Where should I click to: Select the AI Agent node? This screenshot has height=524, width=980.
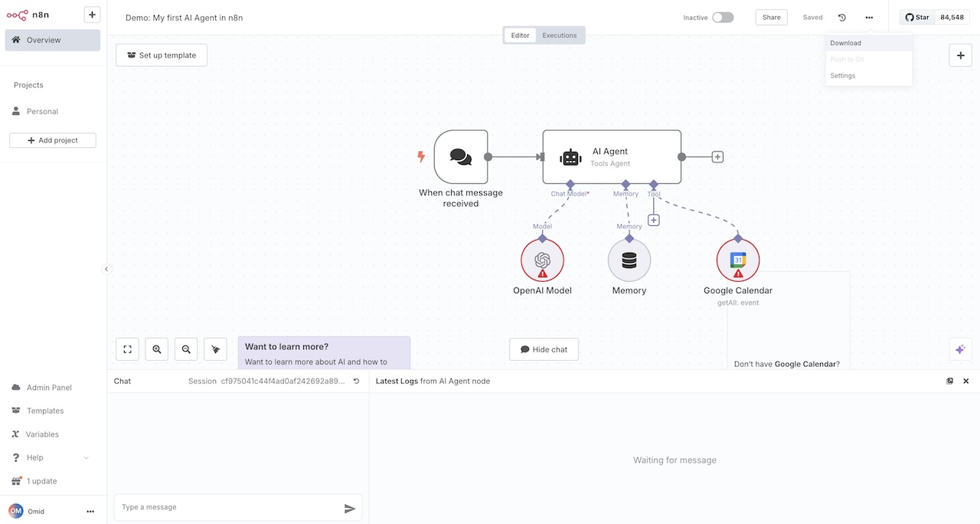[x=611, y=156]
